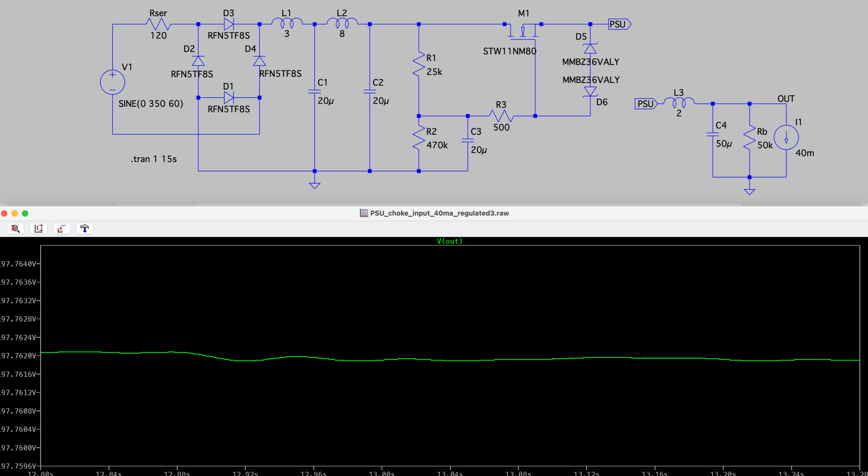Click the 97.7620V axis label
The image size is (868, 476).
pos(19,356)
